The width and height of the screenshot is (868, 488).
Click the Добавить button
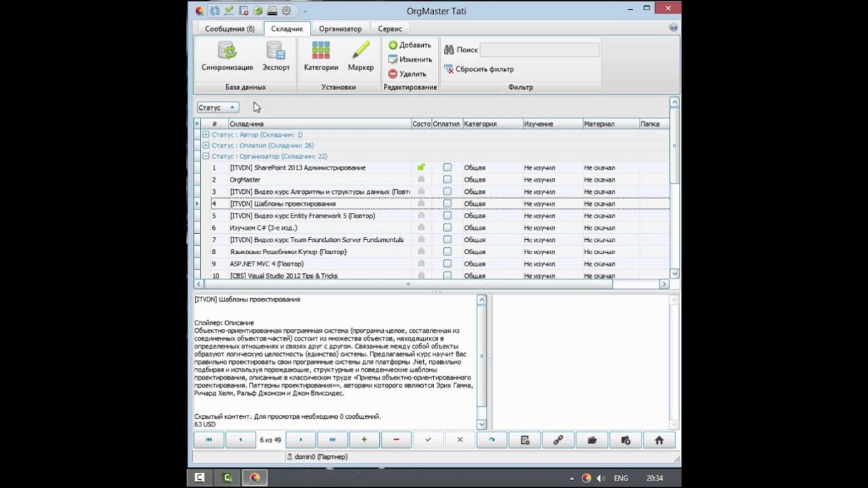410,45
